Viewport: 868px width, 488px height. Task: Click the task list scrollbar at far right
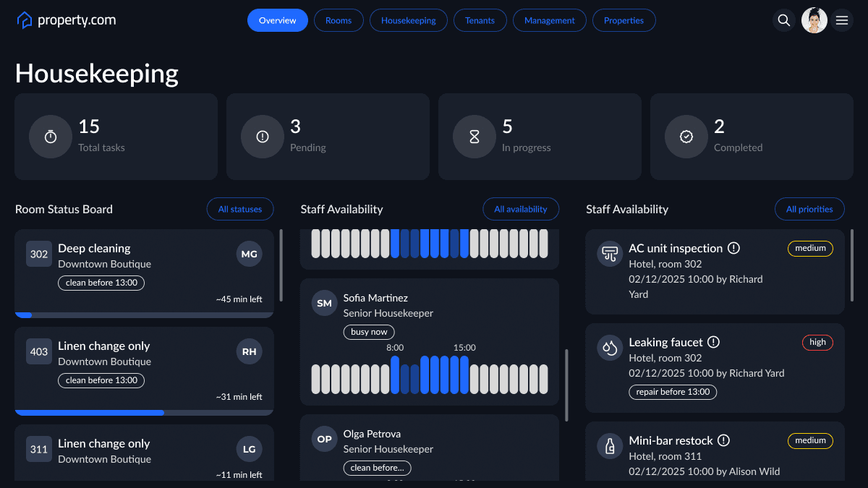pos(852,264)
